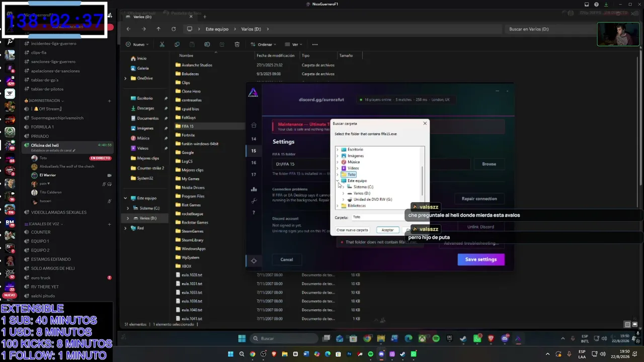
Task: Open the Ver view dropdown
Action: [294, 44]
